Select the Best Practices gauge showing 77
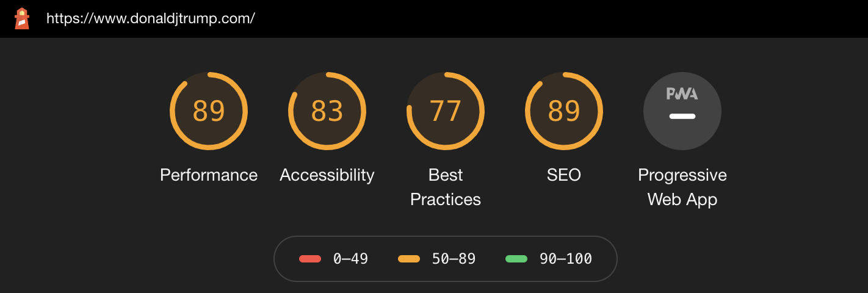 [446, 111]
